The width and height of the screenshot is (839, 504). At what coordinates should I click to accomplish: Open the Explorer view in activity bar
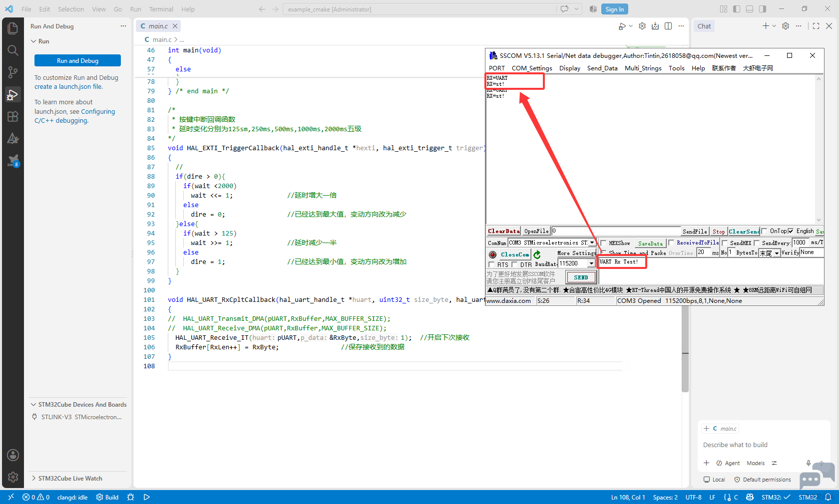pyautogui.click(x=13, y=28)
